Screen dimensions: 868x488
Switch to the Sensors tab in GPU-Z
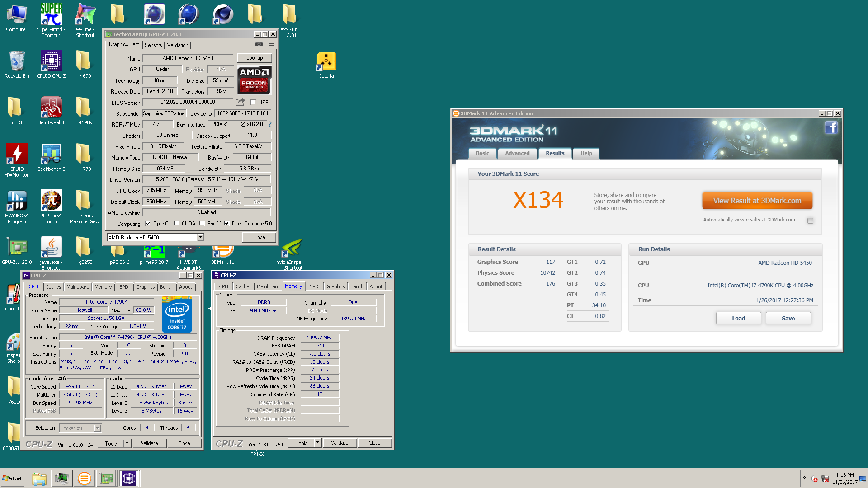(153, 45)
